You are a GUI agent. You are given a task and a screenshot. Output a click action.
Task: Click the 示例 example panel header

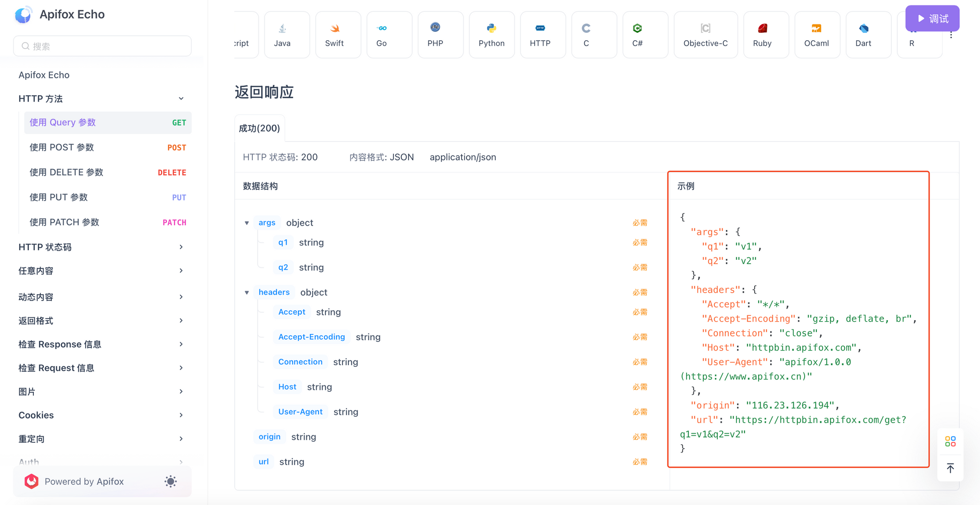686,186
